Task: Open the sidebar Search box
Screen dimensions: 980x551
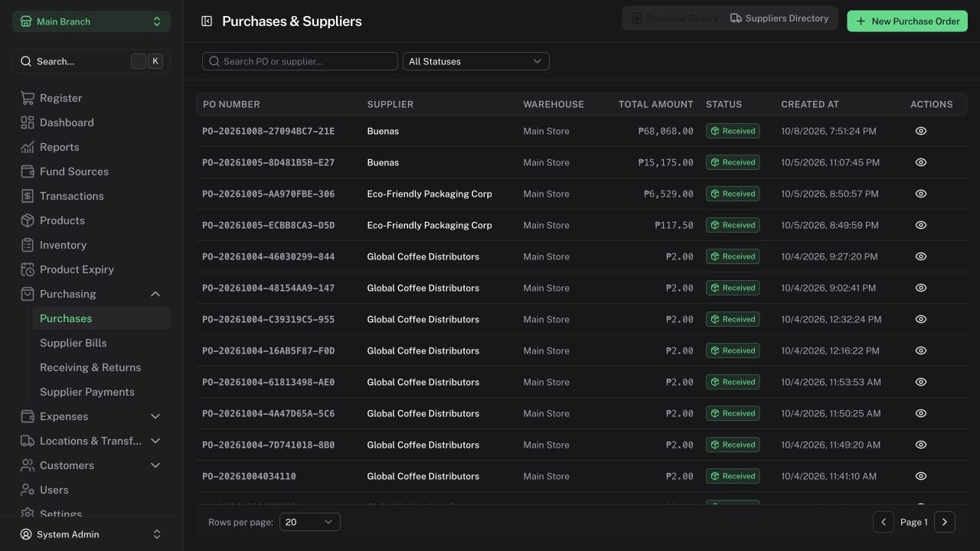Action: click(91, 61)
